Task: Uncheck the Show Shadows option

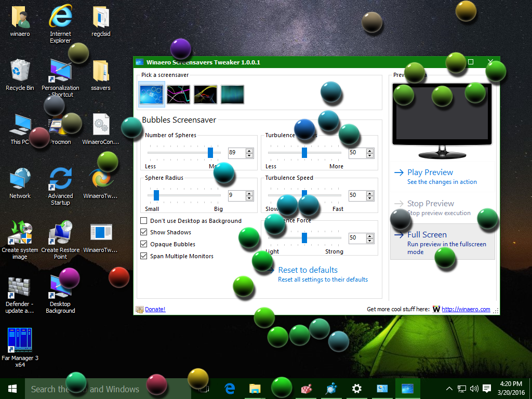Action: coord(143,232)
